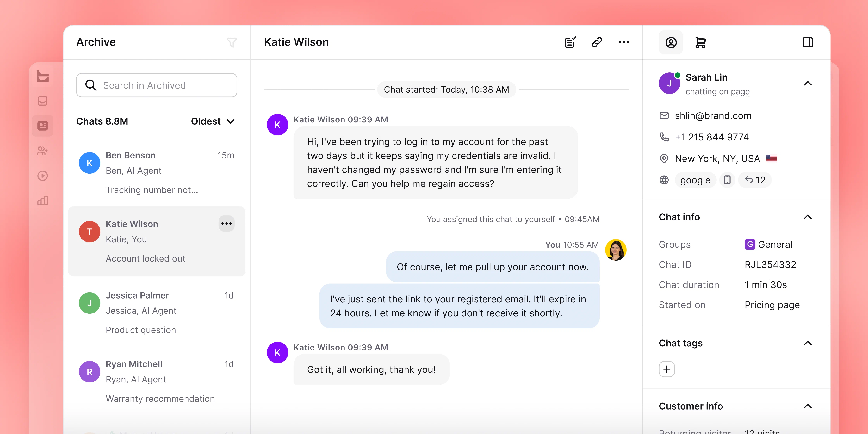
Task: Add a chat tag with plus button
Action: click(667, 369)
